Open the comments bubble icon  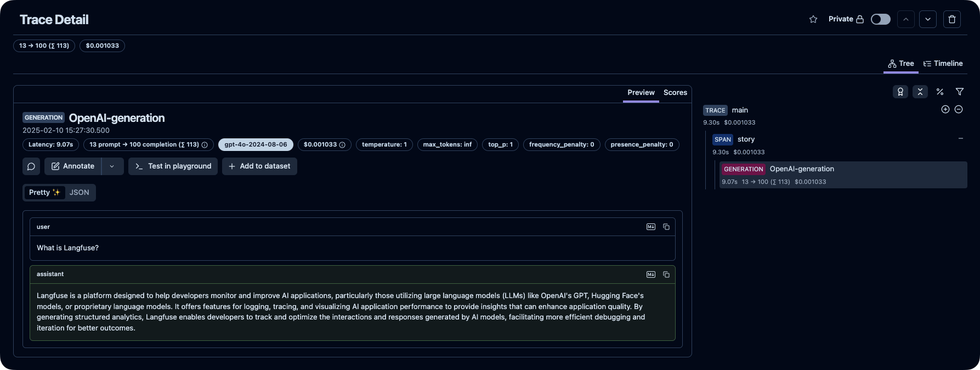[x=31, y=166]
